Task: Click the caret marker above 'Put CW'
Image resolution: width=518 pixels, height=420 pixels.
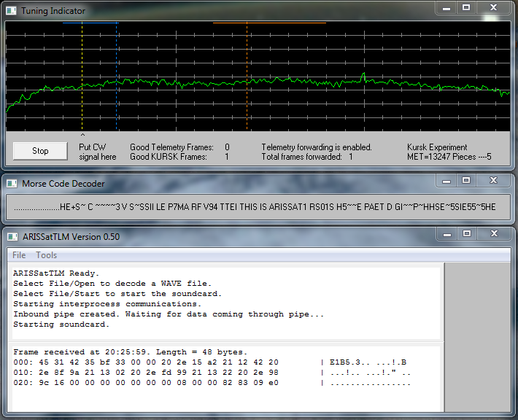Action: pos(82,135)
